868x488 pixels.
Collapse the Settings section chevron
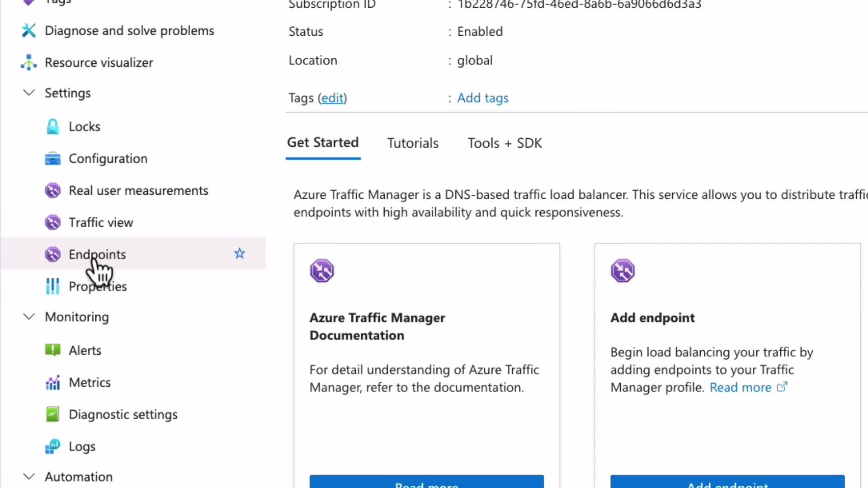coord(29,93)
